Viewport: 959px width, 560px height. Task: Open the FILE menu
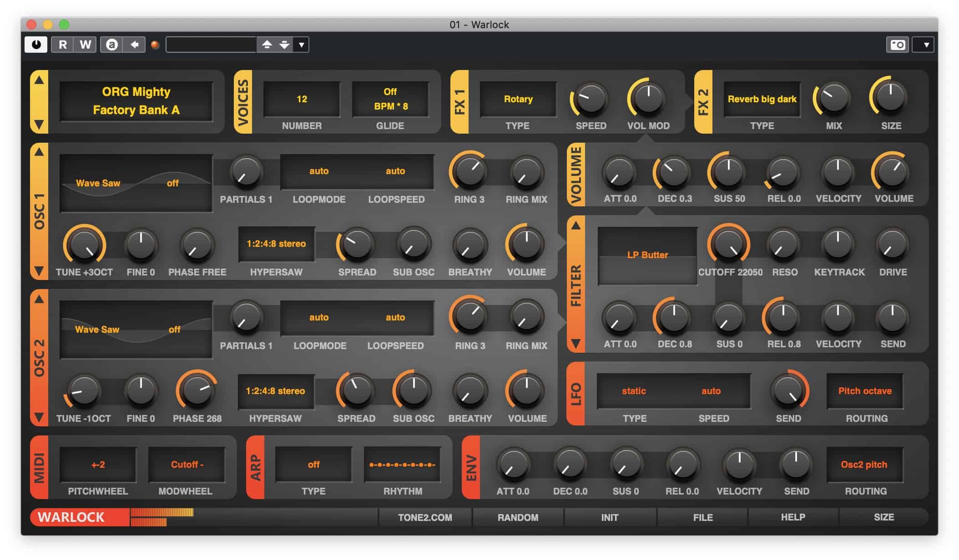click(703, 518)
